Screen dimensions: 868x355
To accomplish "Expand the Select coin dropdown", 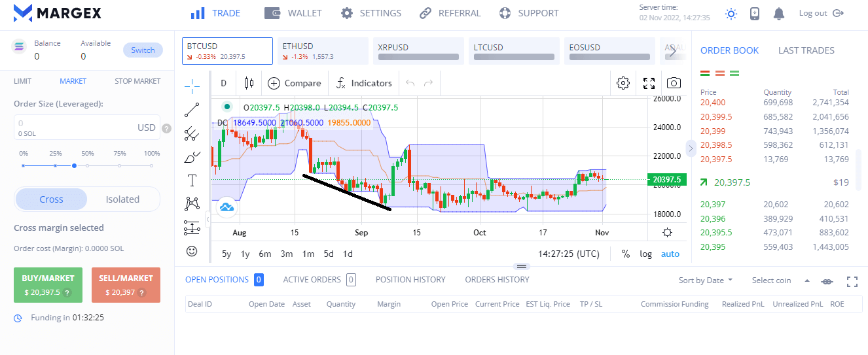I will 779,280.
